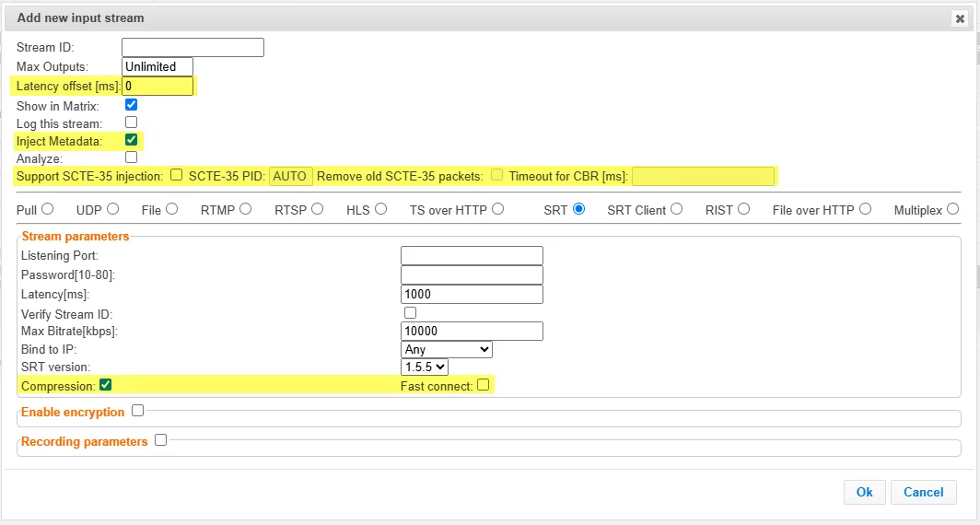Click the Password[10-80] field

pos(472,275)
